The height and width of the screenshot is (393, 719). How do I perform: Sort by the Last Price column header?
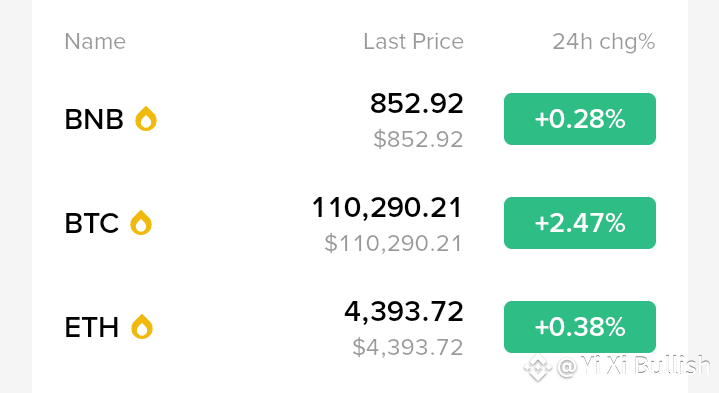[413, 42]
